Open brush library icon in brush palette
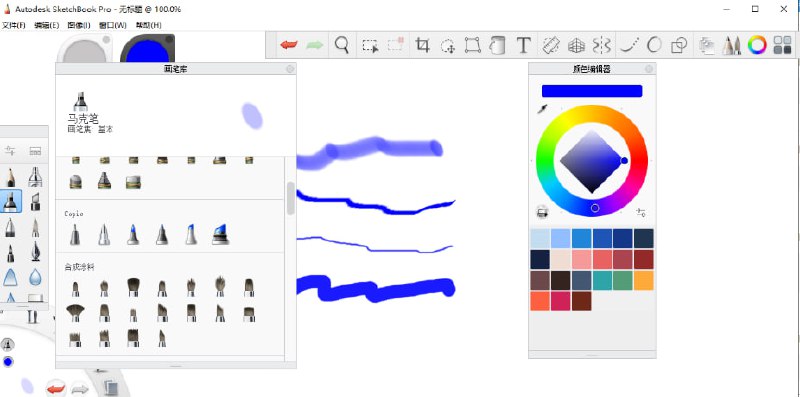Image resolution: width=800 pixels, height=397 pixels. tap(35, 151)
